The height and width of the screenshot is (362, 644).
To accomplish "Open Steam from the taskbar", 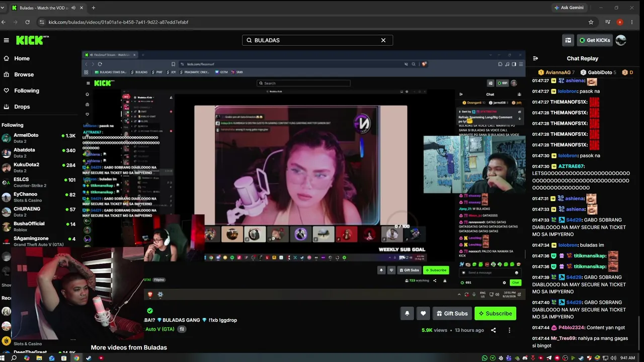I will 89,358.
